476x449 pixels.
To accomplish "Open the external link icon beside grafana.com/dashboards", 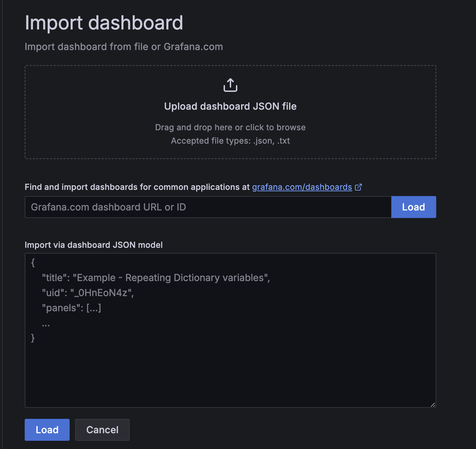I will [x=358, y=187].
